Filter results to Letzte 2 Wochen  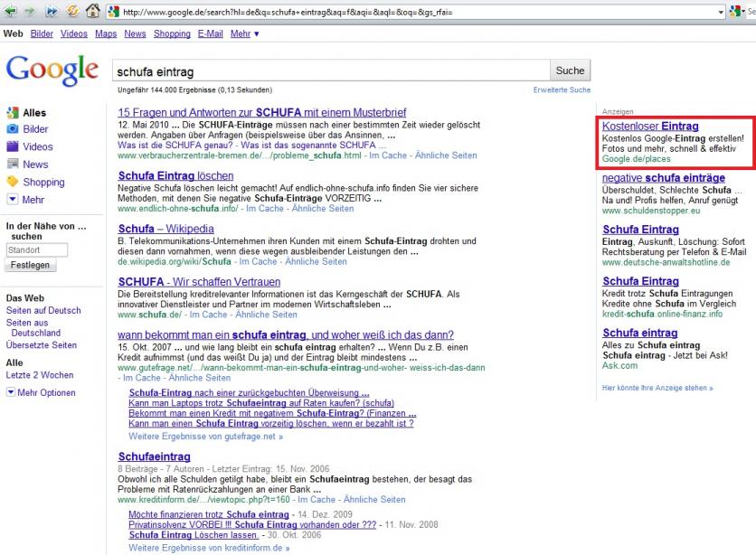pyautogui.click(x=40, y=375)
